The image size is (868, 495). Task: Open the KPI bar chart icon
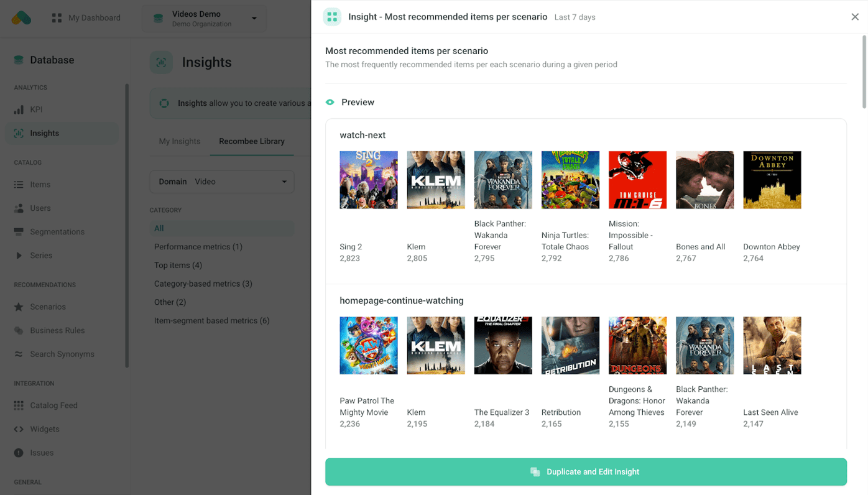tap(19, 109)
